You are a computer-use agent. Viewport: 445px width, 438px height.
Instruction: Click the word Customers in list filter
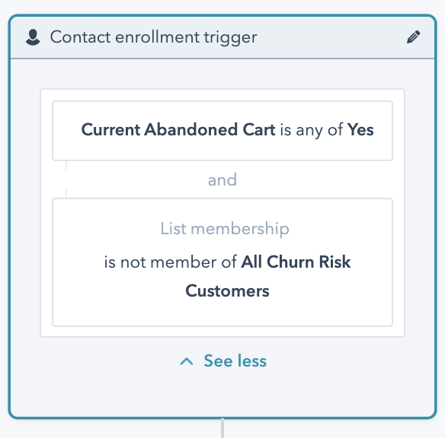[x=227, y=291]
